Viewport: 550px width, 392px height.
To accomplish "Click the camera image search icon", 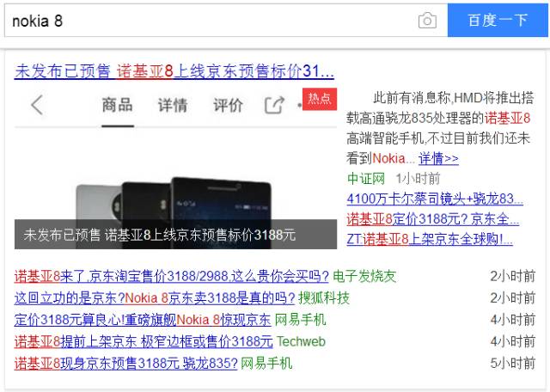I will click(427, 21).
